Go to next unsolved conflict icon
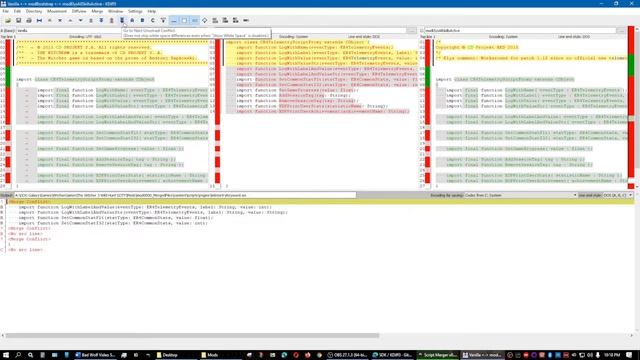This screenshot has width=640, height=360. [x=122, y=20]
